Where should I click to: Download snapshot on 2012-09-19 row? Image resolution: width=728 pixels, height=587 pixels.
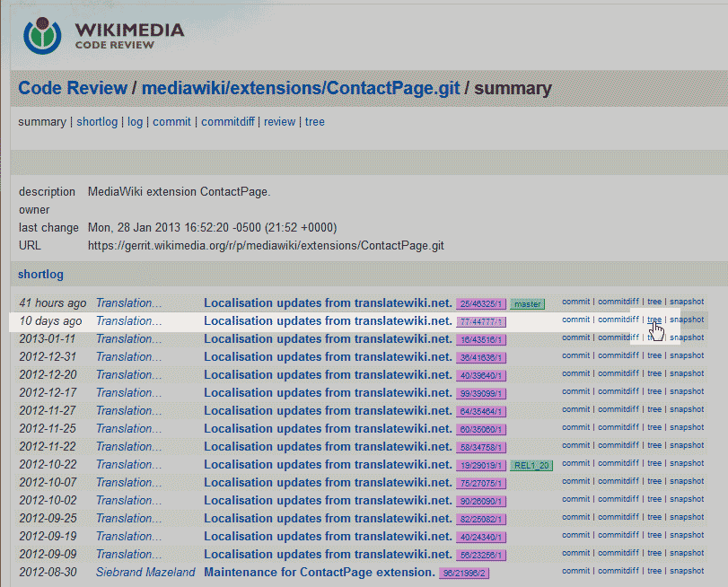pos(687,535)
